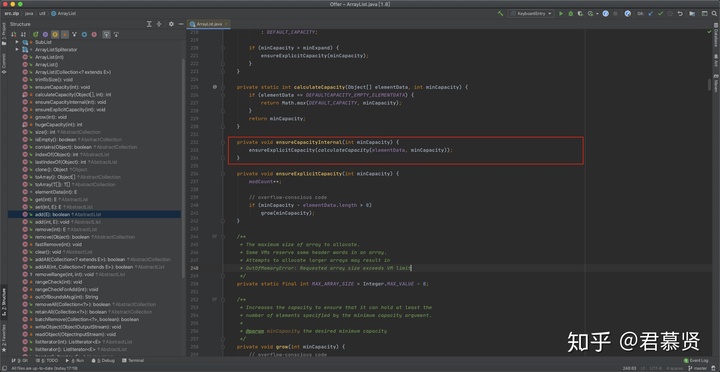Open the Commit tool window tab
720x372 pixels.
4,64
